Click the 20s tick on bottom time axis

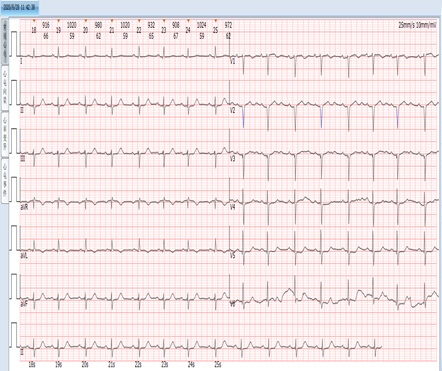pos(85,365)
